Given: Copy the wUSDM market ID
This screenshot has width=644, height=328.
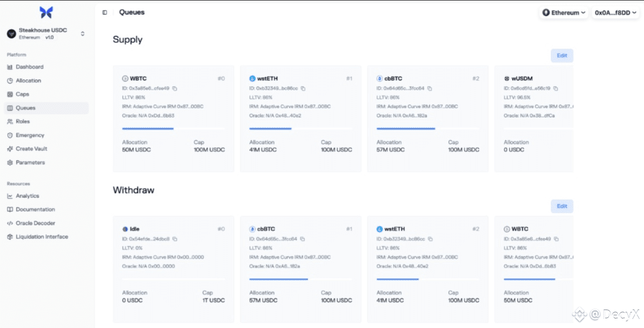Looking at the screenshot, I should tap(555, 88).
